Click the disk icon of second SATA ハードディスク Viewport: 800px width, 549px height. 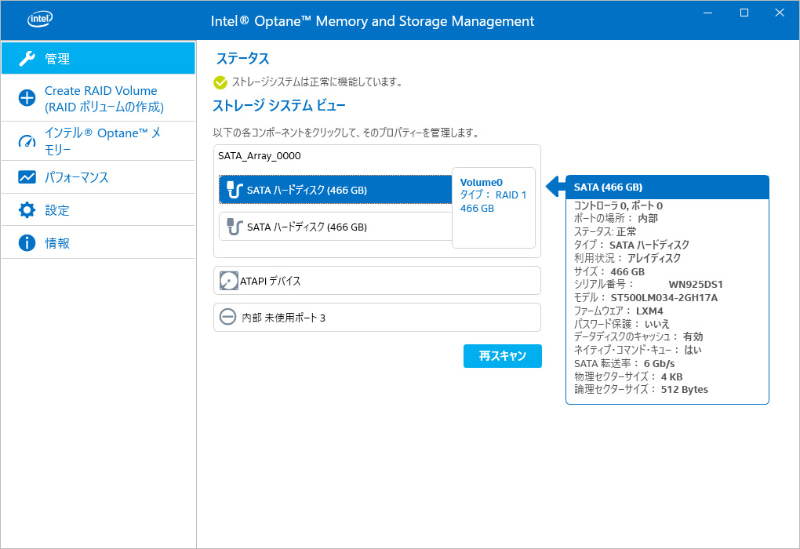(234, 227)
